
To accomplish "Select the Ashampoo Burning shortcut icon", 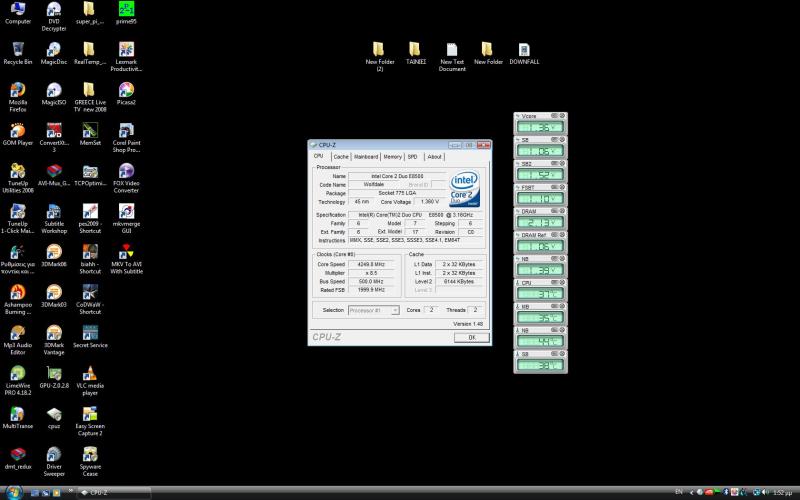I will (x=18, y=299).
